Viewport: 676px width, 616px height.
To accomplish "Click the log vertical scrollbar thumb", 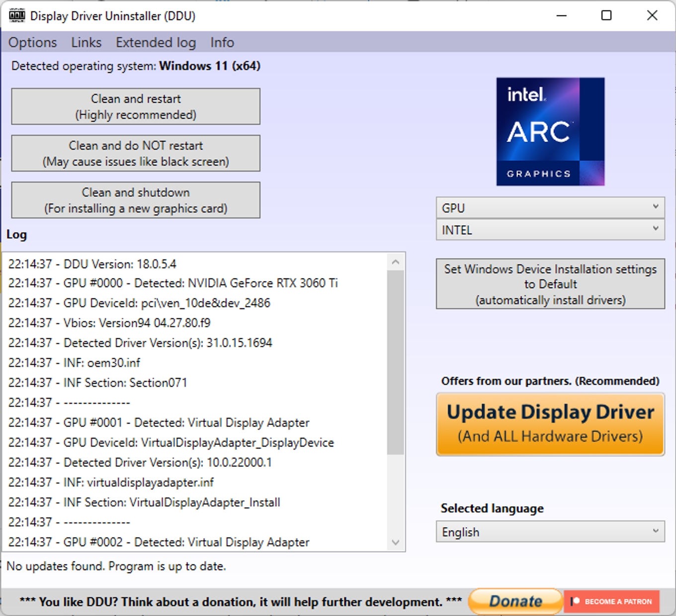I will tap(396, 362).
